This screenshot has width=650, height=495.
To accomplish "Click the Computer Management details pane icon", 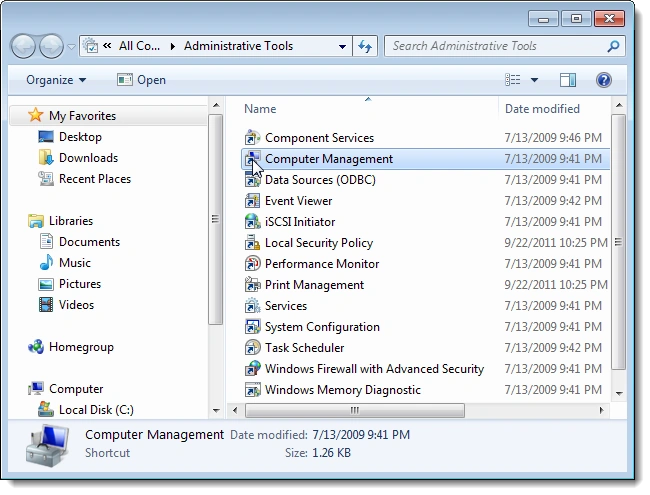I will (48, 446).
